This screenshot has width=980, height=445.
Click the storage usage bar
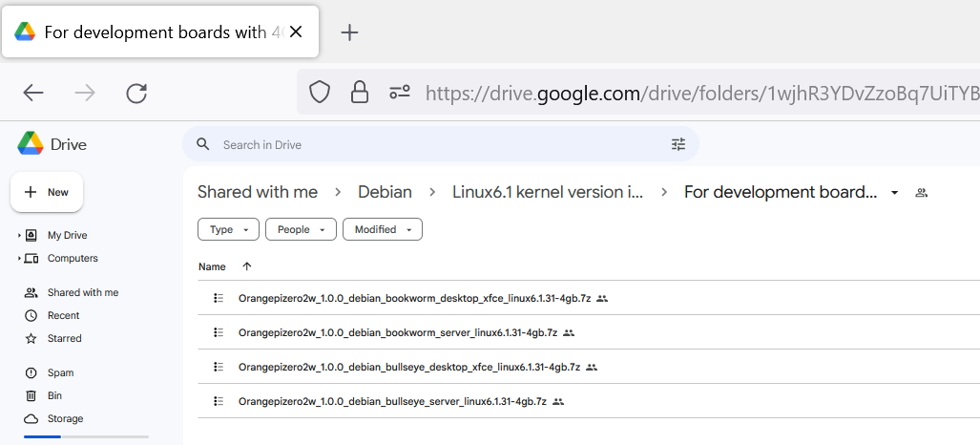coord(86,436)
